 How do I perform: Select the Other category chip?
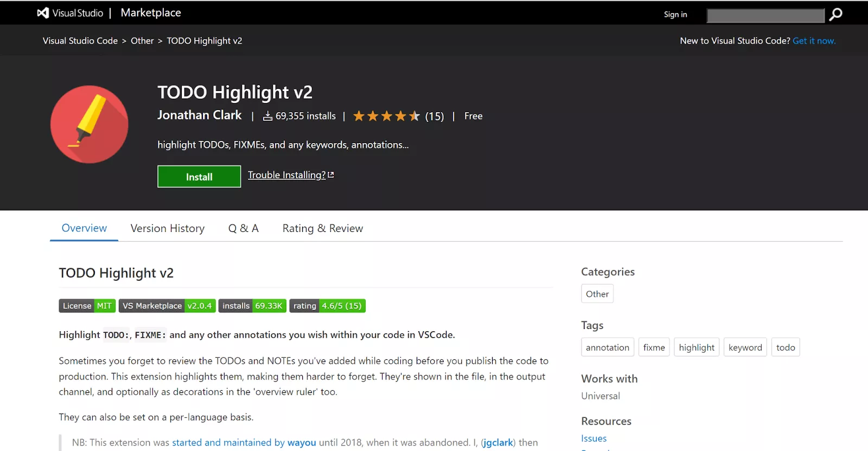597,294
